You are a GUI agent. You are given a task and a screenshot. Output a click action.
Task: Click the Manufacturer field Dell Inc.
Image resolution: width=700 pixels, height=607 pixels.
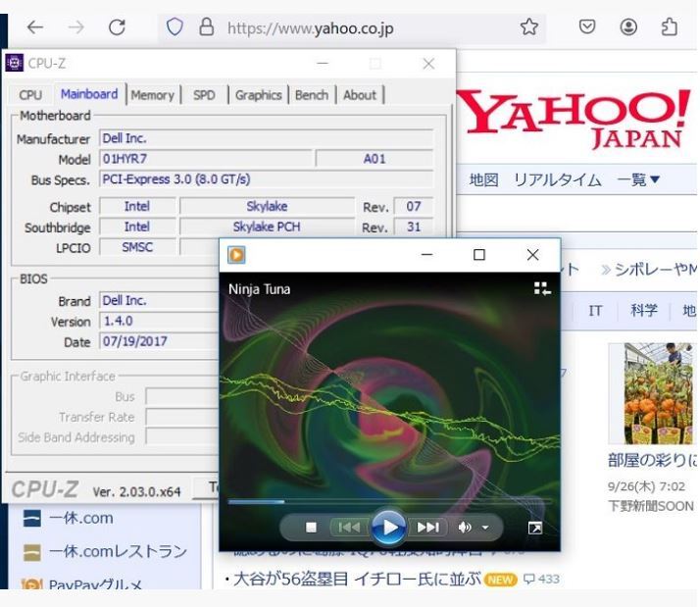pos(266,138)
